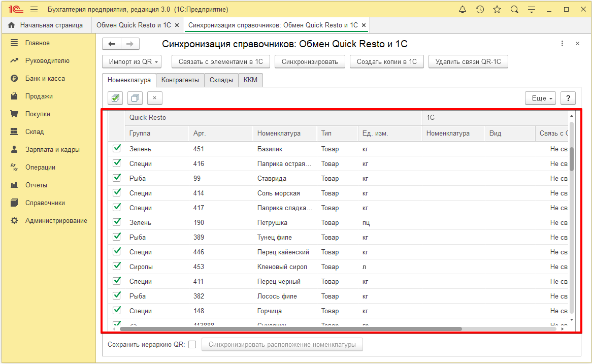Enable Сохранить иерархию QR checkbox
Screen dimensions: 592x364
192,344
